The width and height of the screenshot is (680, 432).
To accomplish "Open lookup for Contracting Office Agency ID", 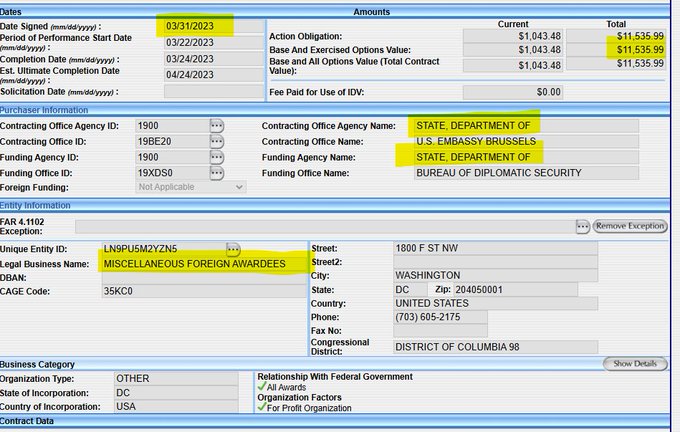I will [x=217, y=127].
